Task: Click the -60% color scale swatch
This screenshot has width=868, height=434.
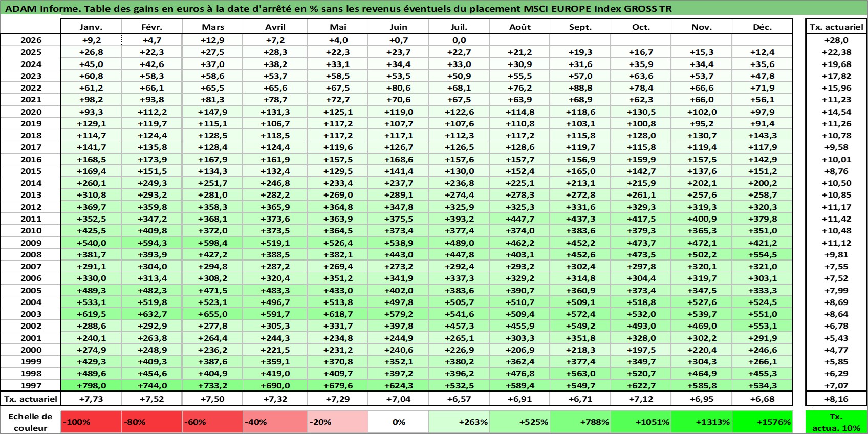Action: pyautogui.click(x=212, y=422)
